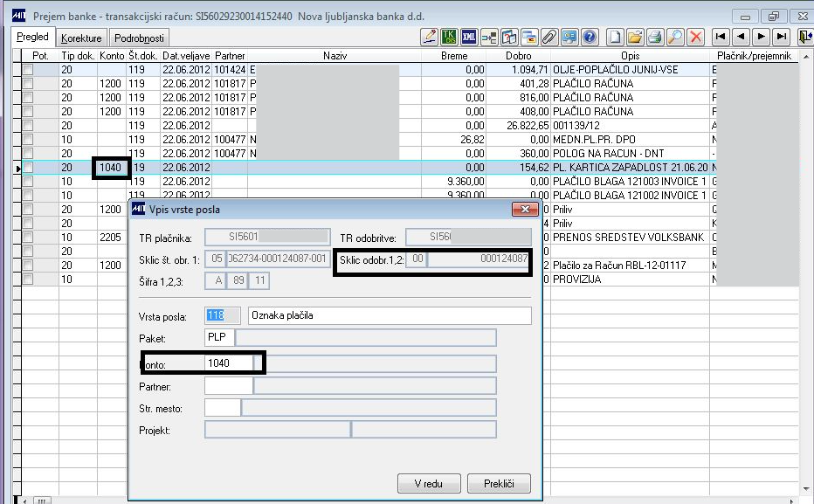Go to next record arrow icon

[x=761, y=37]
